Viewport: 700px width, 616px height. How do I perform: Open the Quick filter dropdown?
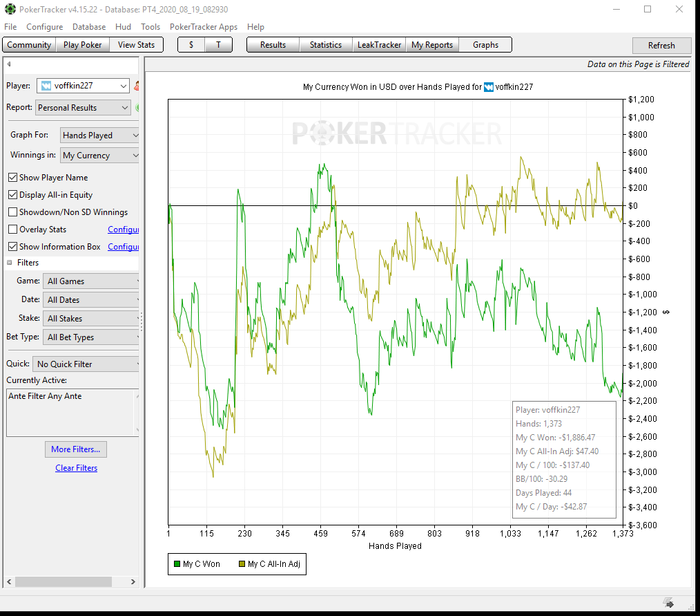pyautogui.click(x=86, y=364)
